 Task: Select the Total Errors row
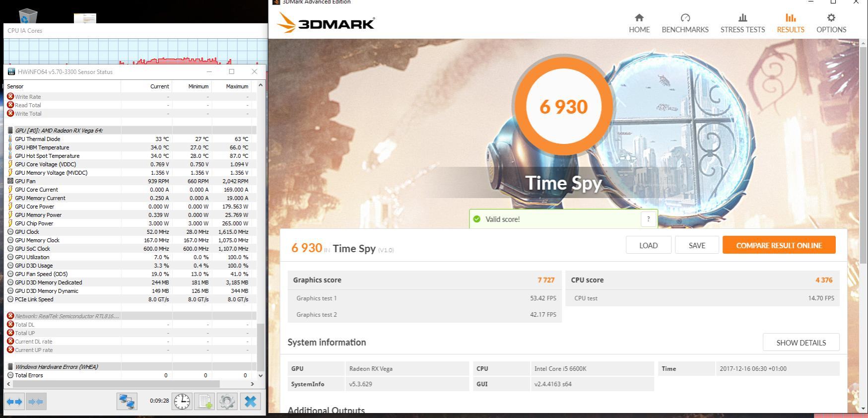point(131,375)
